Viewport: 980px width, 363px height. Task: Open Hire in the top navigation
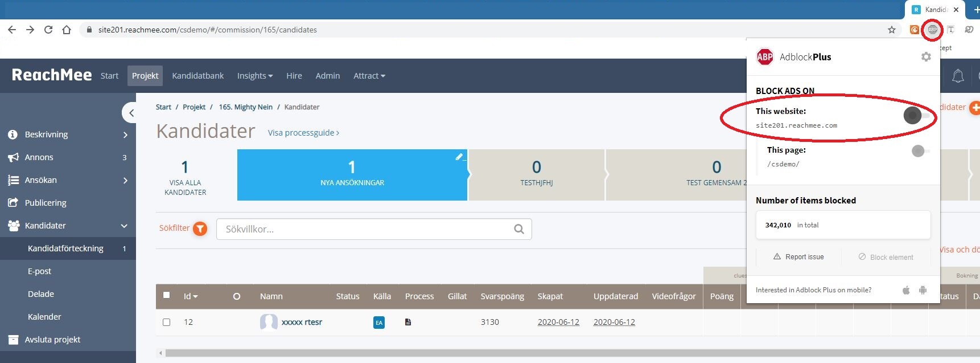point(294,76)
